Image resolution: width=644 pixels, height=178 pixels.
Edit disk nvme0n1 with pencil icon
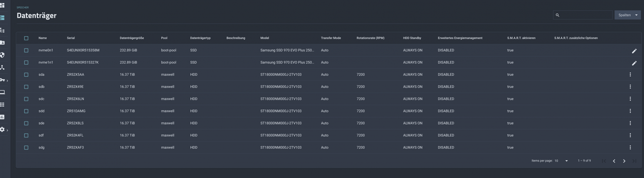(x=634, y=51)
